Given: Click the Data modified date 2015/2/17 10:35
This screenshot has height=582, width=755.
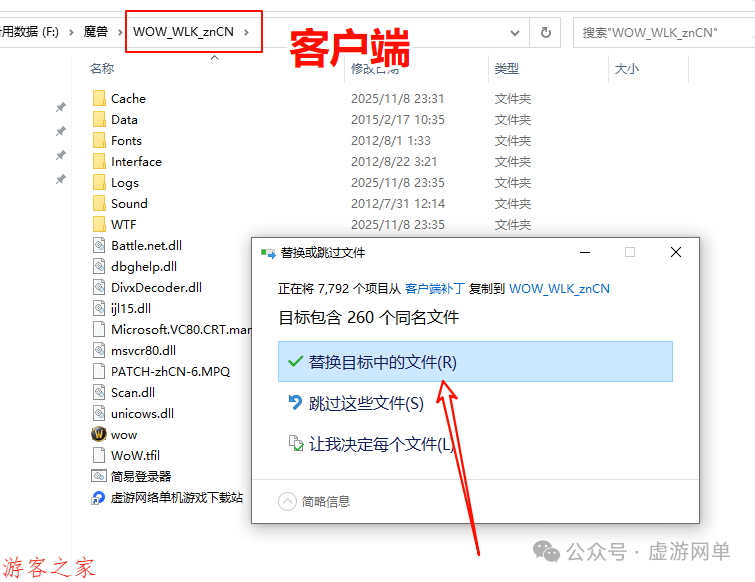Looking at the screenshot, I should tap(397, 119).
